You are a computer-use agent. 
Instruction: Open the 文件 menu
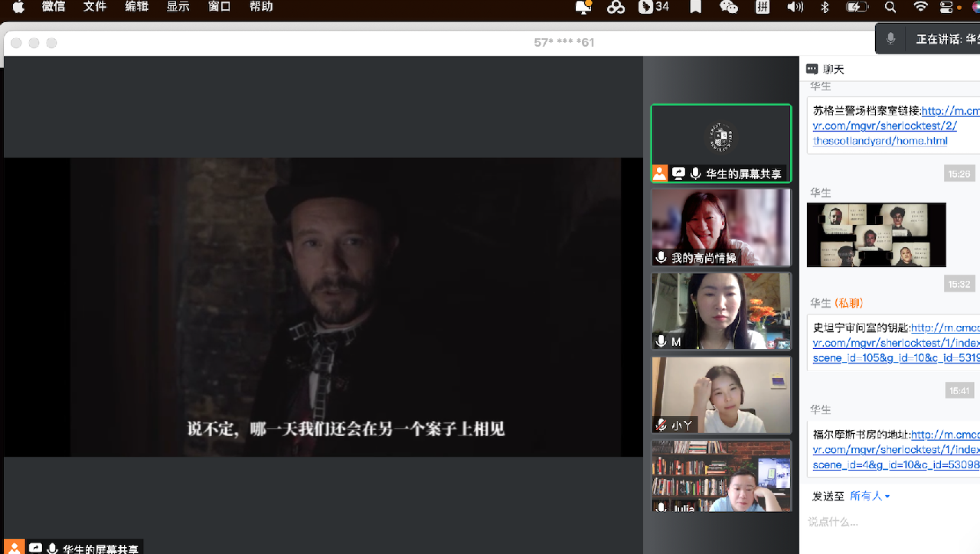click(95, 7)
